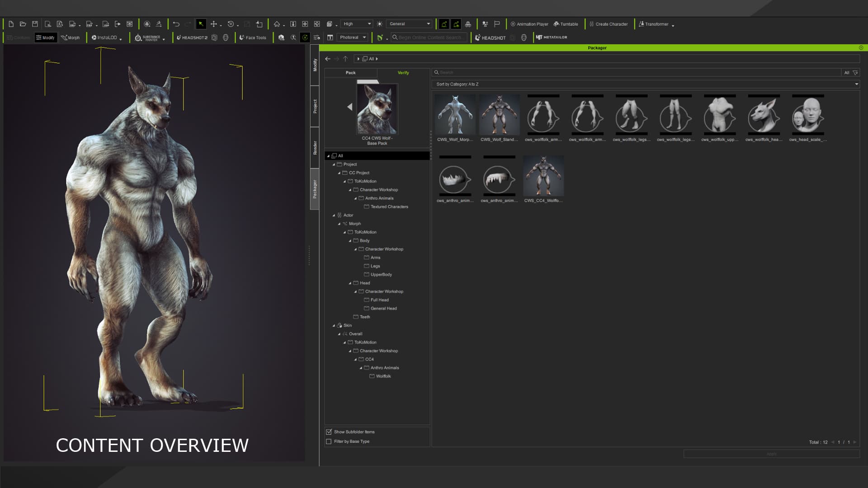Open the Metatailor plugin
The width and height of the screenshot is (868, 488).
coord(552,38)
